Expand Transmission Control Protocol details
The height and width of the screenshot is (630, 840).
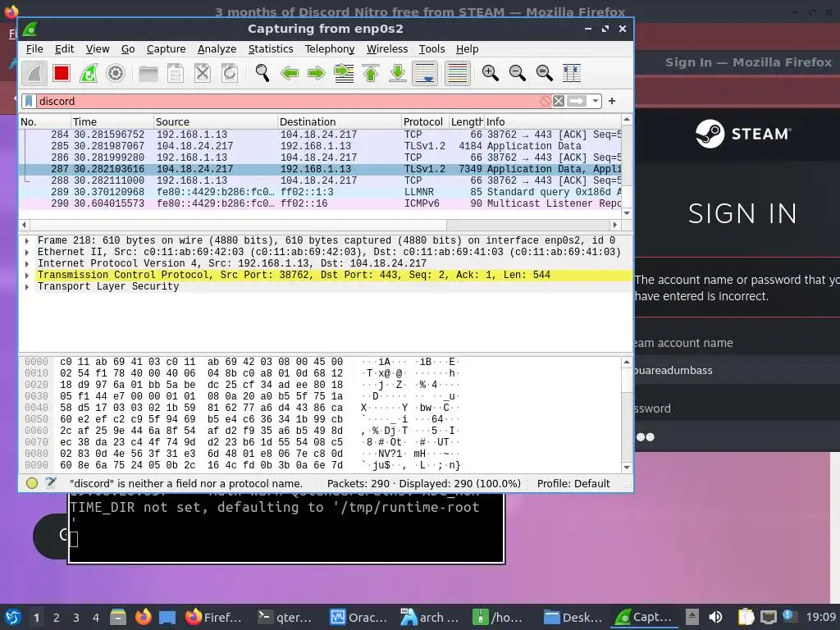point(27,275)
